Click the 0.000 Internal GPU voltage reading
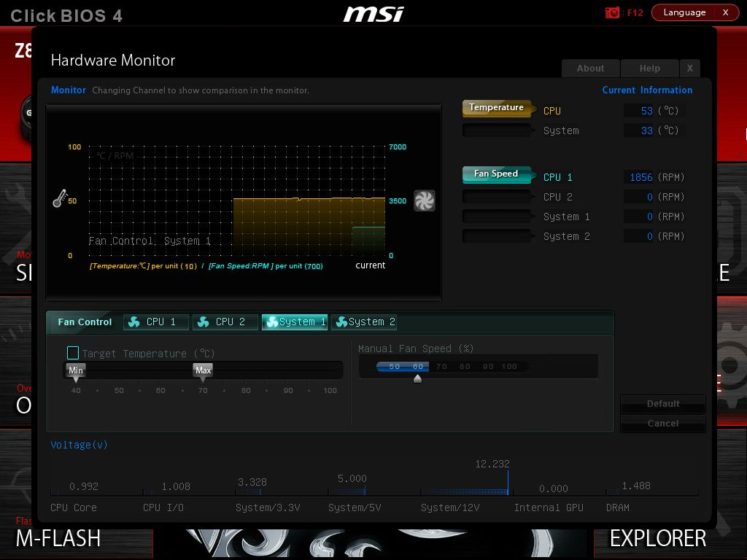This screenshot has width=747, height=560. [554, 489]
